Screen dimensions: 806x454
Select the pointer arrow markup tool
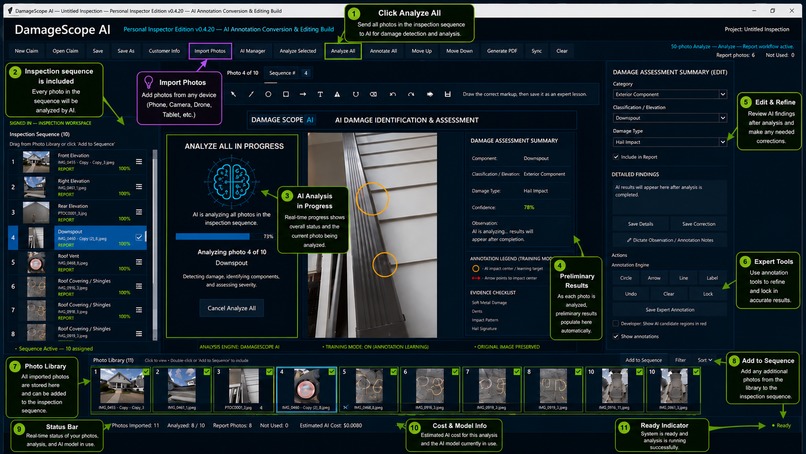(234, 95)
